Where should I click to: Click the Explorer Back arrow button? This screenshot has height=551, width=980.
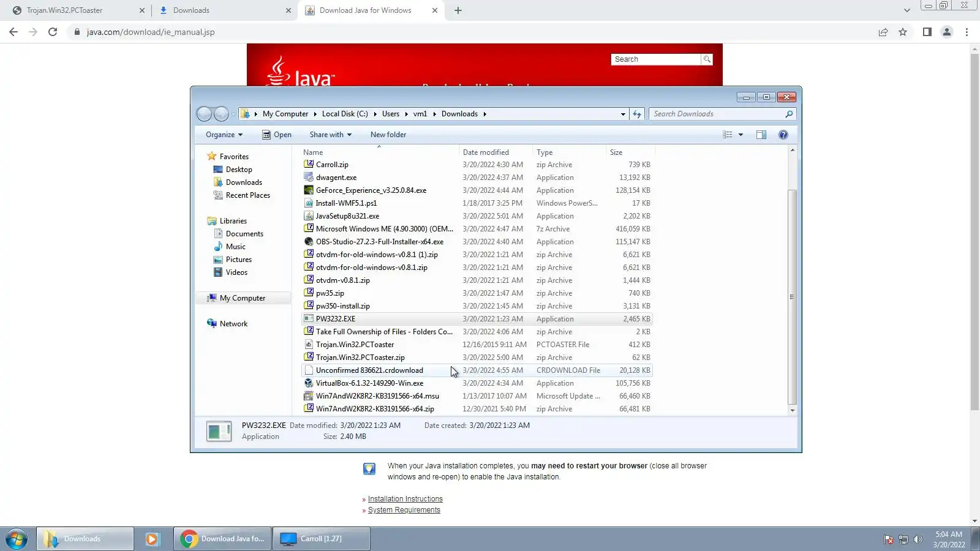coord(204,114)
